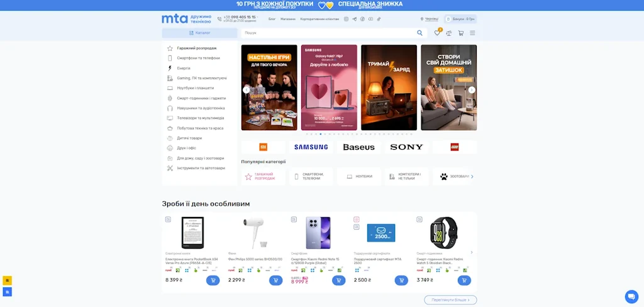Show next popular categories with arrow
Image resolution: width=644 pixels, height=307 pixels.
point(472,177)
